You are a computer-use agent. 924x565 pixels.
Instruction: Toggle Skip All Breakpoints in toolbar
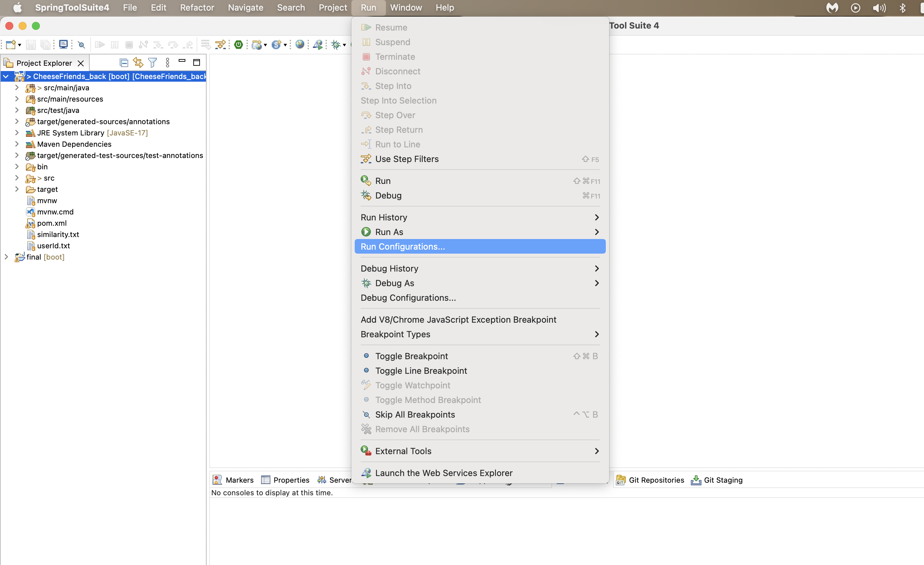(x=81, y=45)
